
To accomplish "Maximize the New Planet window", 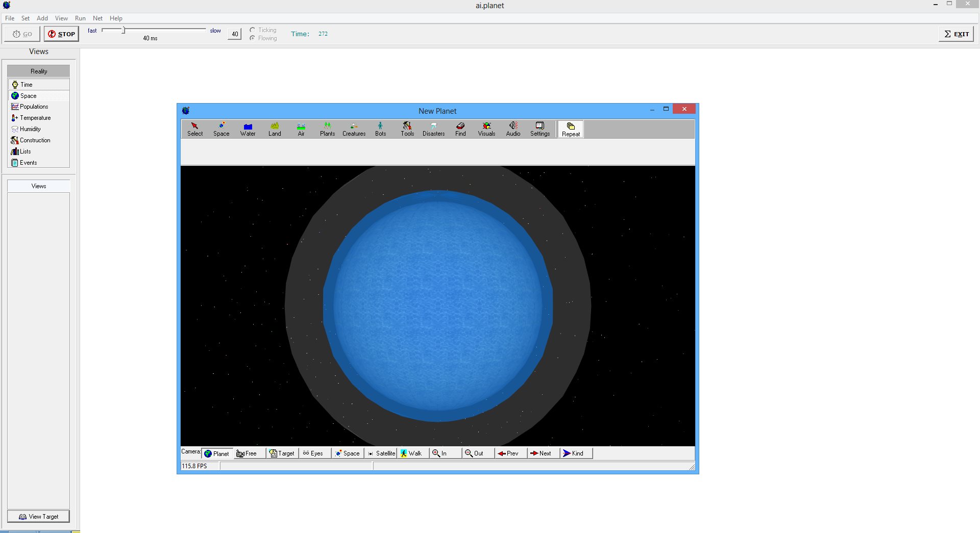I will click(x=666, y=109).
